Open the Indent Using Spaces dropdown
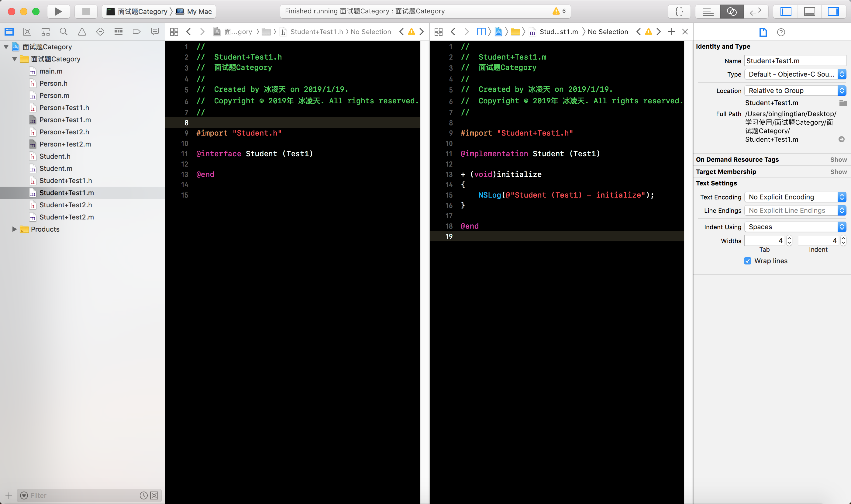The height and width of the screenshot is (504, 851). (795, 227)
